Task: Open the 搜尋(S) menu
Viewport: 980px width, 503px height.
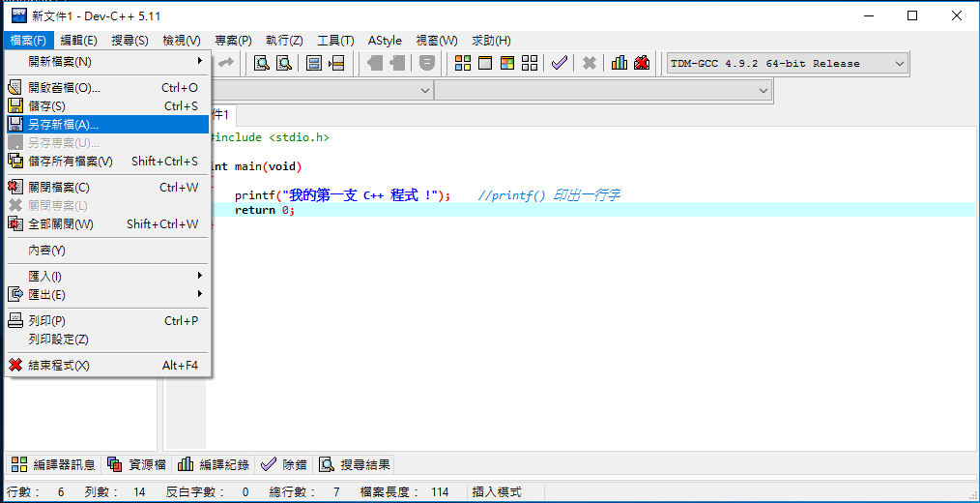Action: click(x=130, y=41)
